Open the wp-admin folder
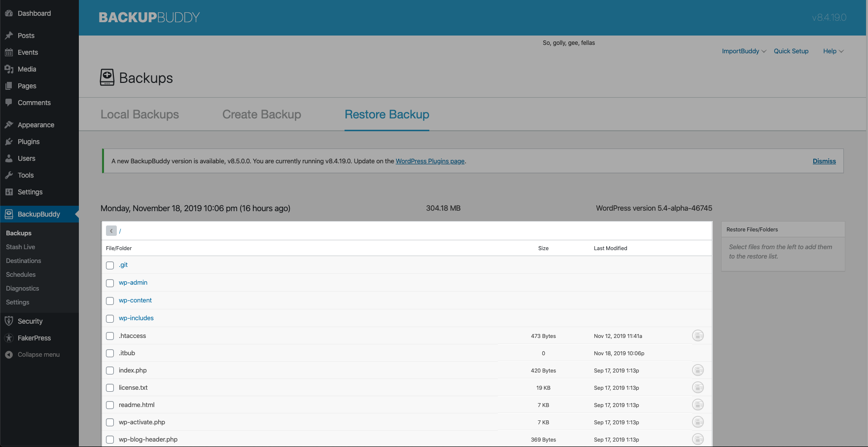The height and width of the screenshot is (447, 868). click(x=133, y=283)
